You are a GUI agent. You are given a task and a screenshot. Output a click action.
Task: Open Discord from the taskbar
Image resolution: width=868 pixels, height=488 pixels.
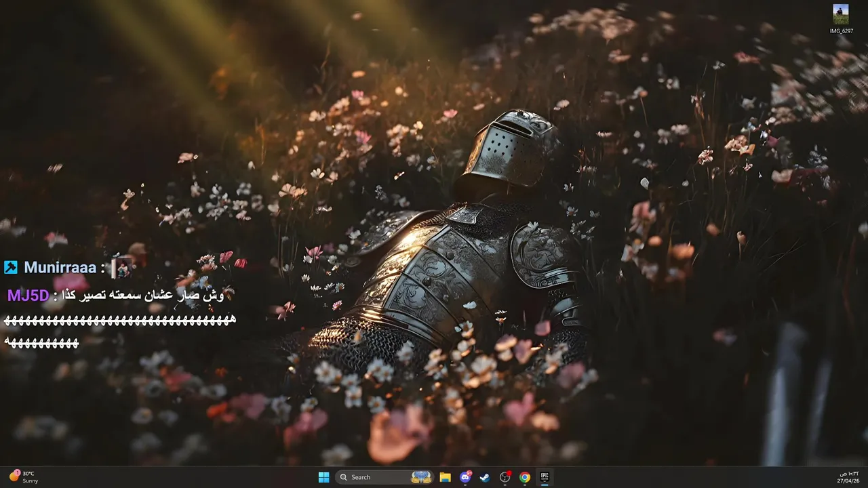click(x=465, y=477)
